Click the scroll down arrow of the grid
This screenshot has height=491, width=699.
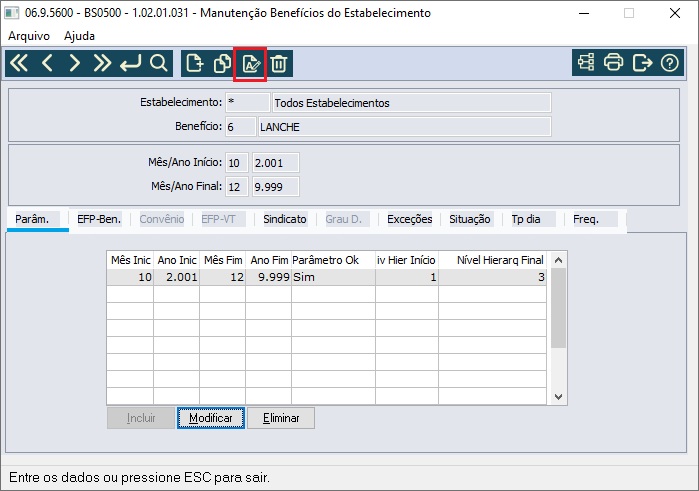point(558,396)
